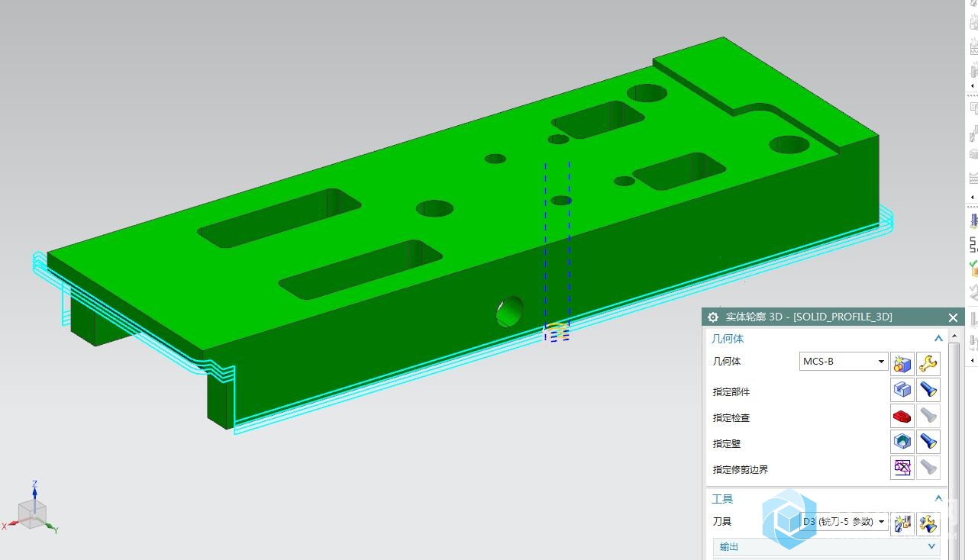Click the 几何体 section header text
The height and width of the screenshot is (560, 978).
tap(728, 339)
